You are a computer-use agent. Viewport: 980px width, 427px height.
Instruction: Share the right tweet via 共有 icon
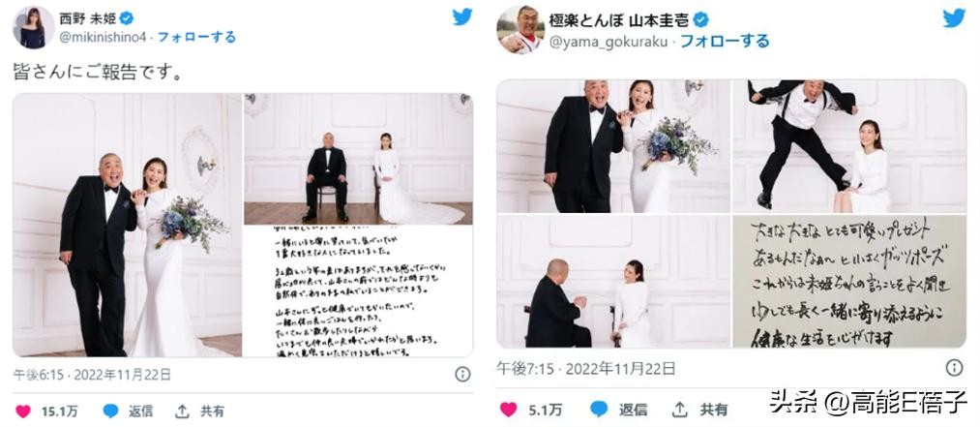(680, 410)
